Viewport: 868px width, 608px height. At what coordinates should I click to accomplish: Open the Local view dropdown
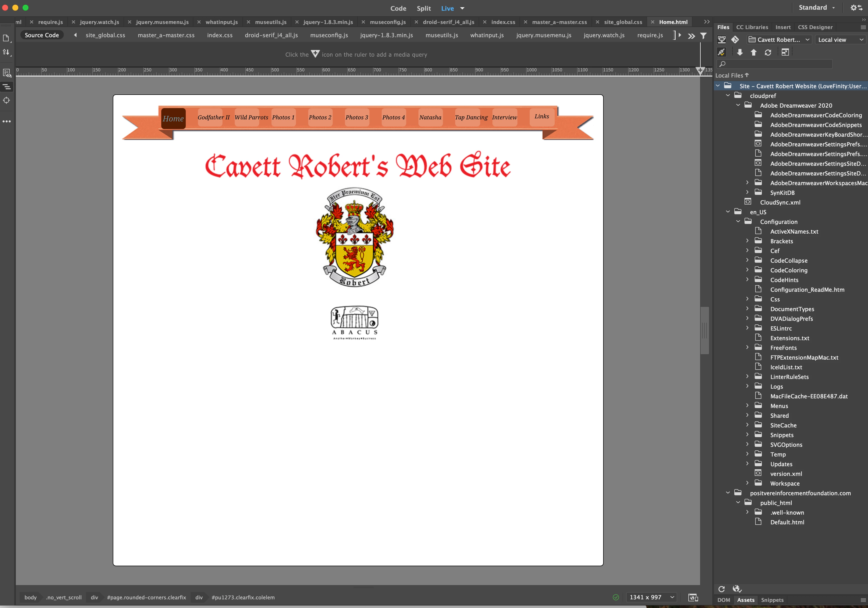[840, 40]
